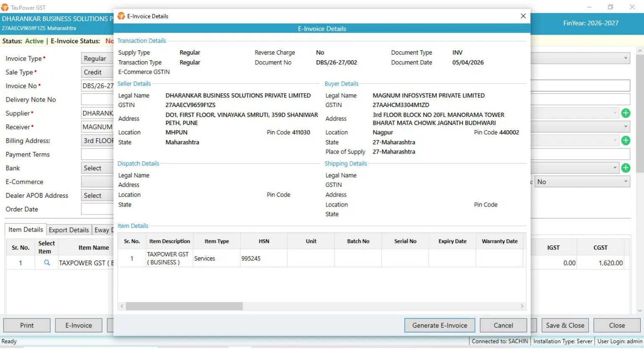Open the Bank Select dropdown
The width and height of the screenshot is (644, 350).
click(97, 168)
